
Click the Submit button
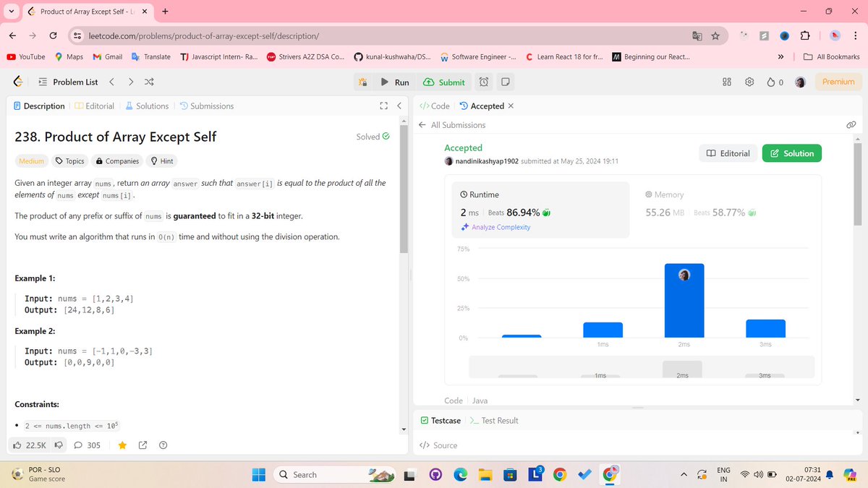click(444, 82)
